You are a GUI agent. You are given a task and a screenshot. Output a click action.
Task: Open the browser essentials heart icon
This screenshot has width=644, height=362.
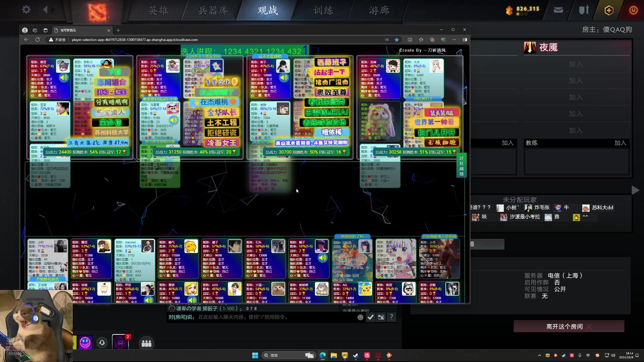pyautogui.click(x=443, y=40)
